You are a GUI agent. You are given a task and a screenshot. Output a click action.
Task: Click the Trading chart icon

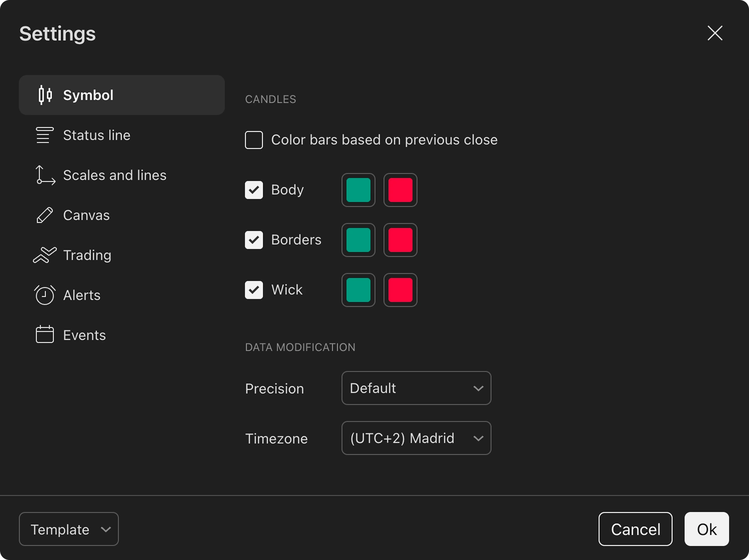point(45,255)
